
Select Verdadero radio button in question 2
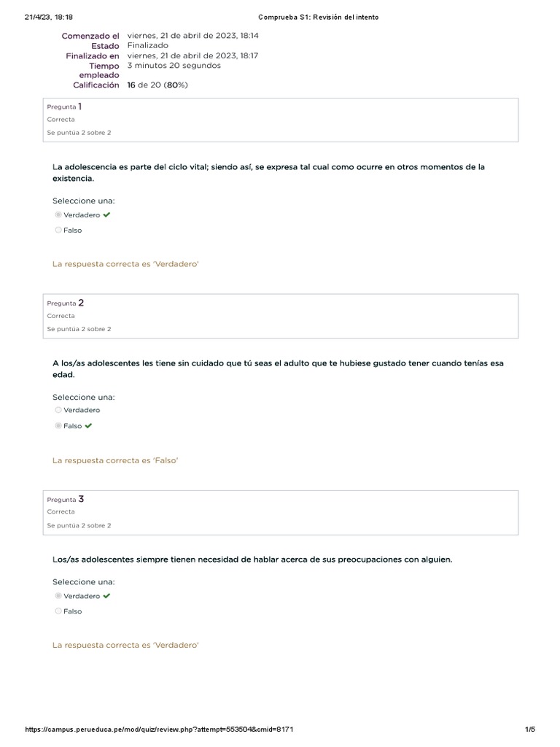[x=58, y=410]
